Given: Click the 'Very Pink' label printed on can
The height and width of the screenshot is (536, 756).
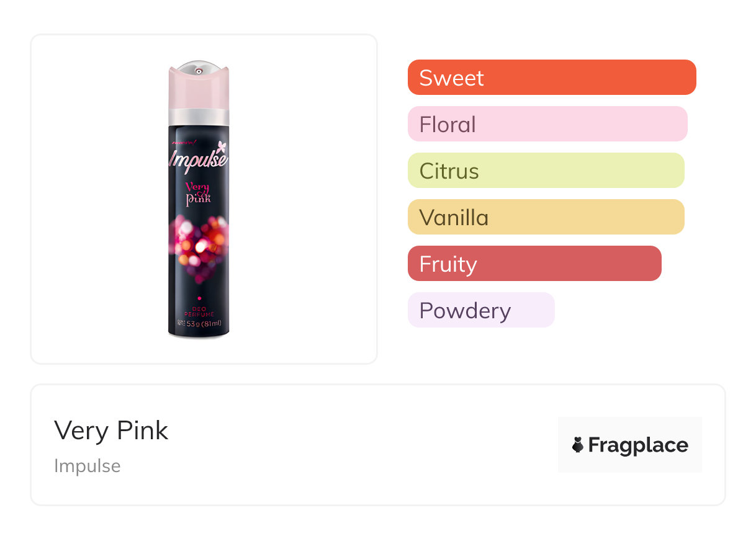Looking at the screenshot, I should 199,193.
